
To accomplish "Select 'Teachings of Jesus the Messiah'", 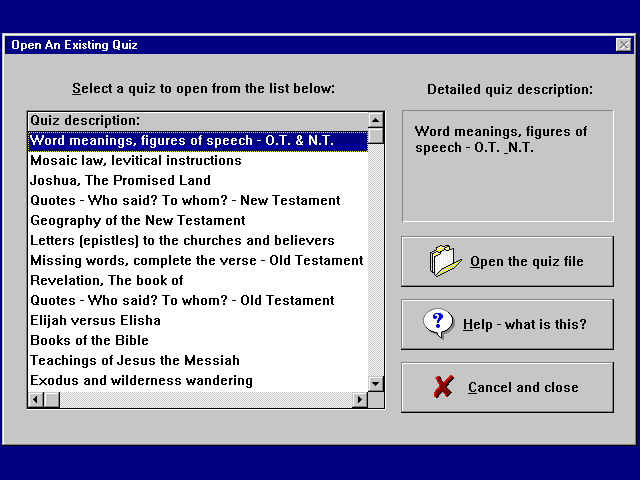I will (135, 361).
